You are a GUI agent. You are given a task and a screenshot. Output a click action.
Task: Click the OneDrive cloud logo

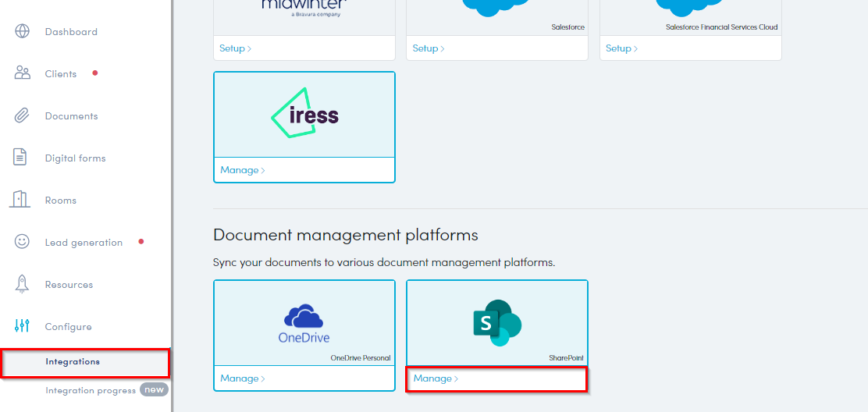tap(304, 324)
